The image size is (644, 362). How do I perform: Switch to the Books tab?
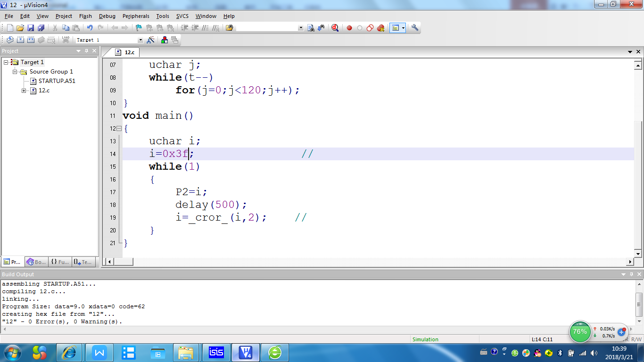(x=36, y=262)
